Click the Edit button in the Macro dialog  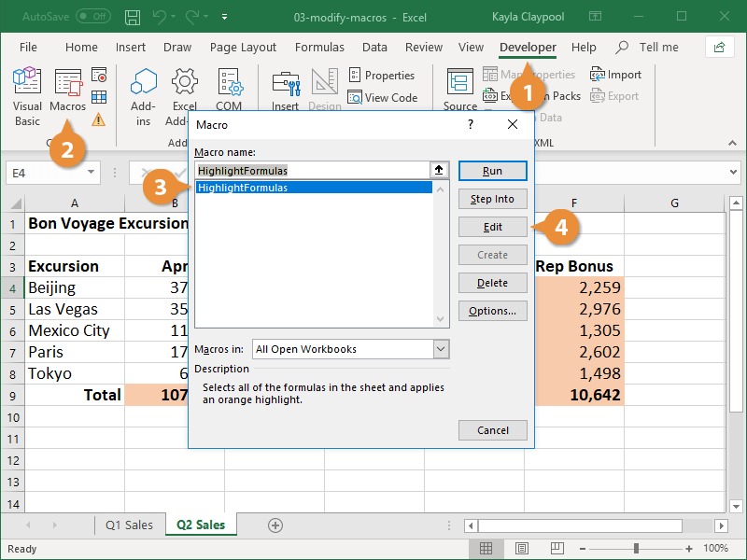click(492, 227)
